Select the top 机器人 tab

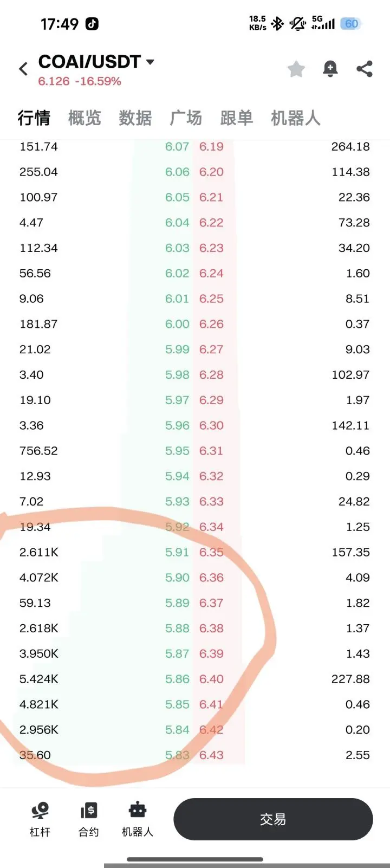296,118
